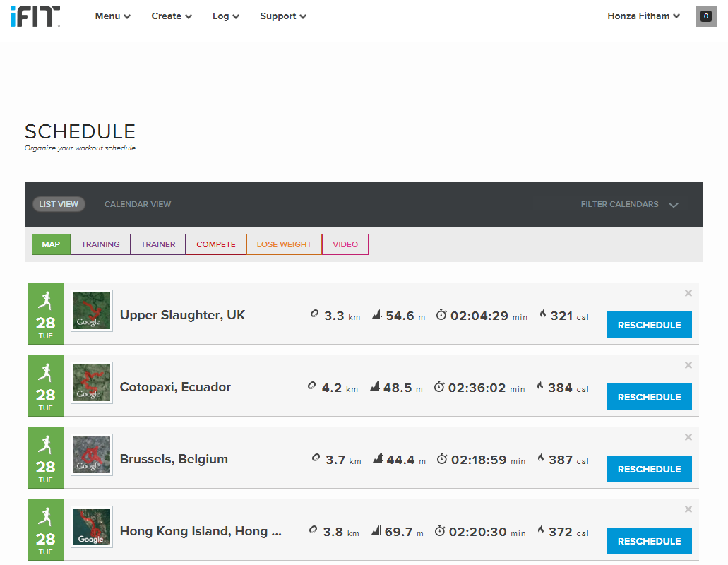Image resolution: width=728 pixels, height=565 pixels.
Task: Remove the Upper Slaughter workout with X
Action: coord(688,293)
